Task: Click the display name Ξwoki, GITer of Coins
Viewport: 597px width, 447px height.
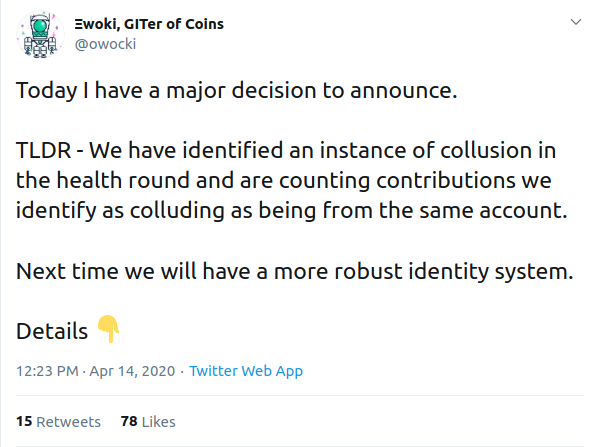Action: pos(149,24)
